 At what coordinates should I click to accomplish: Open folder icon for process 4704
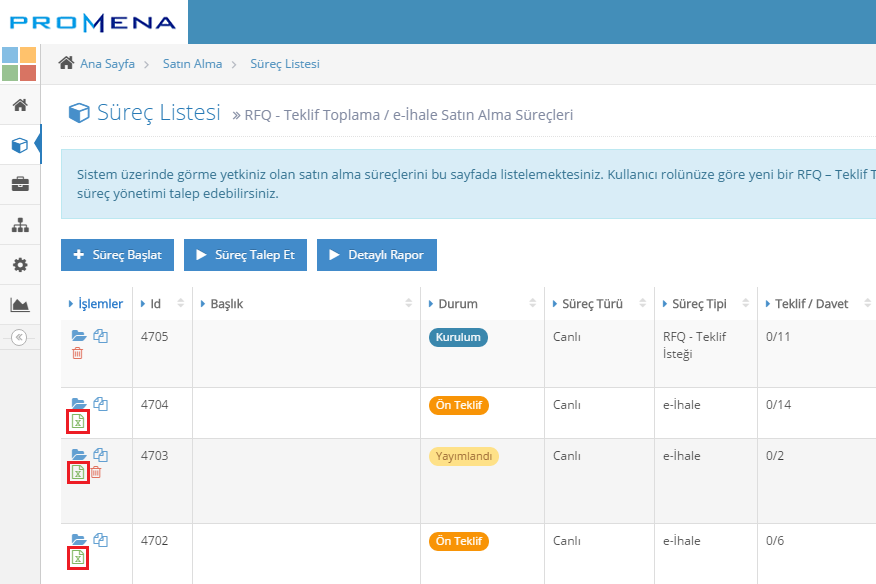pos(79,403)
